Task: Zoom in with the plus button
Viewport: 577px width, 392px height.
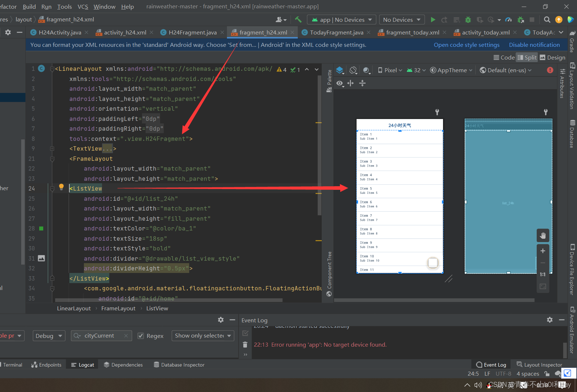Action: click(x=543, y=251)
